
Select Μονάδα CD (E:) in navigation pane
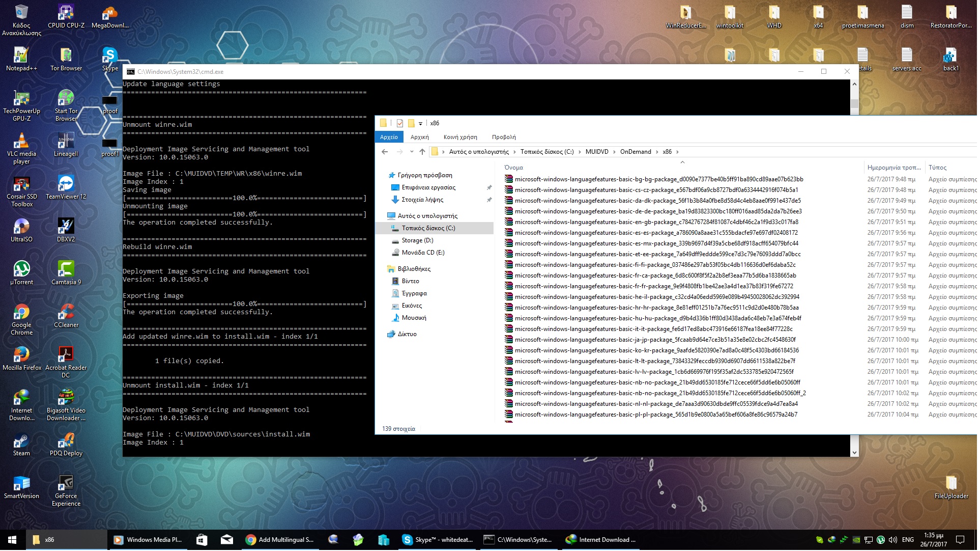point(424,253)
